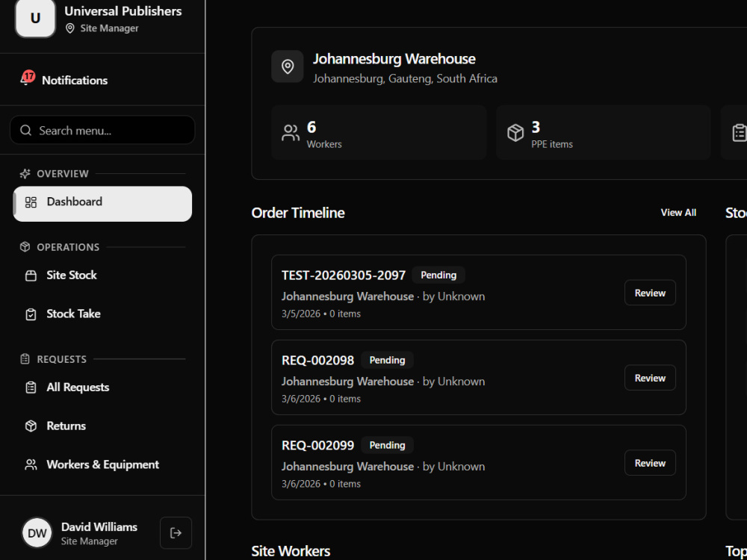
Task: Navigate to All Requests
Action: point(102,387)
